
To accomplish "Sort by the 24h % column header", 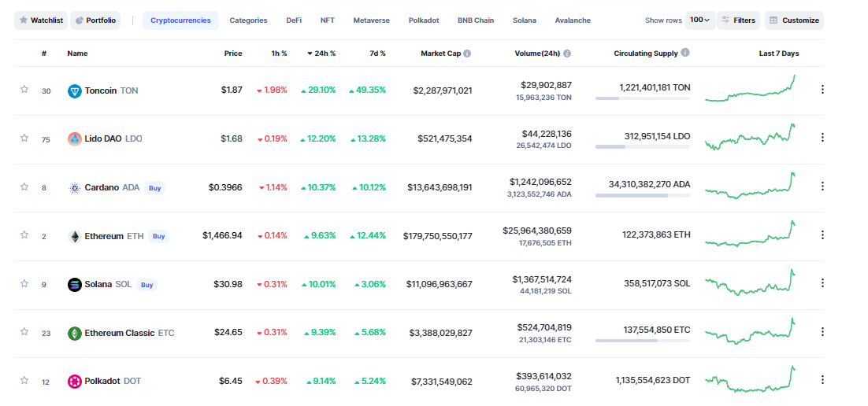I will (321, 54).
